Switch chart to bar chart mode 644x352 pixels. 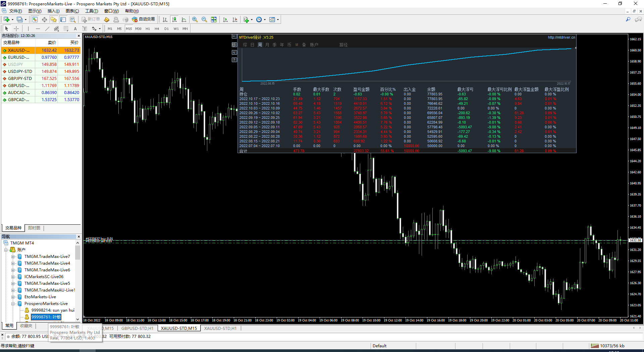pyautogui.click(x=165, y=19)
